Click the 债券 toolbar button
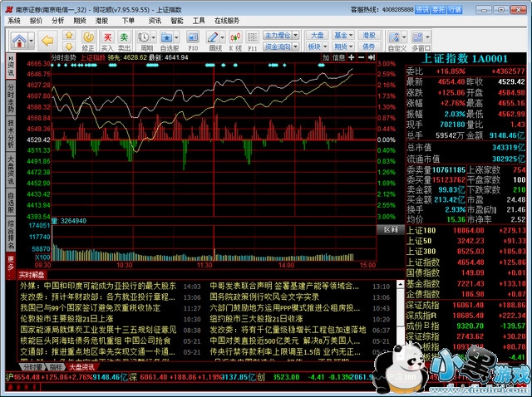This screenshot has width=532, height=397. [369, 47]
